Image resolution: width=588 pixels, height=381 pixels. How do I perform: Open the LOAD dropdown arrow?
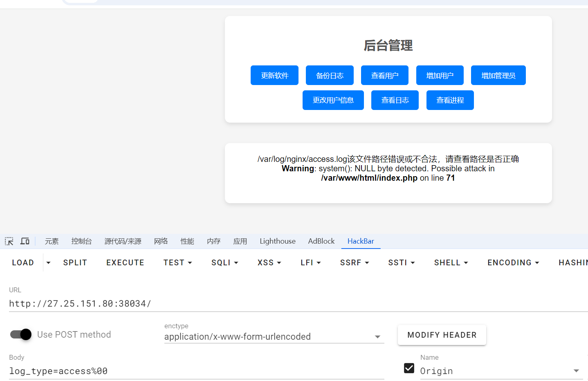(x=48, y=263)
